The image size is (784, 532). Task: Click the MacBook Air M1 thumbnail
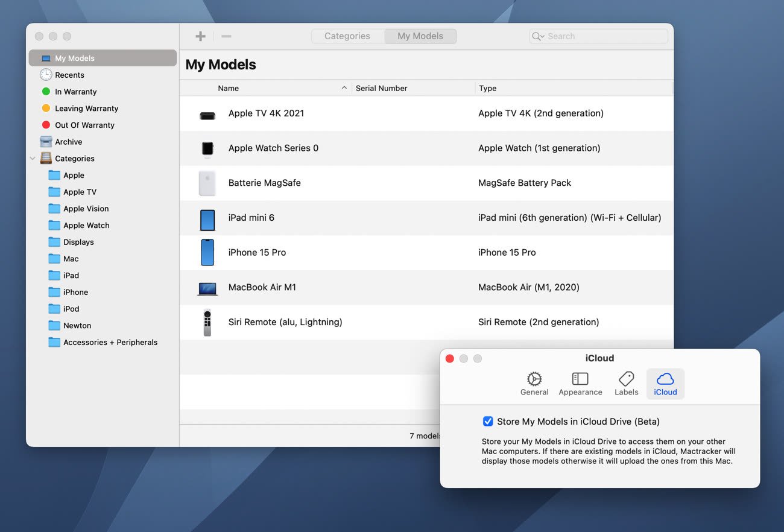pos(207,289)
